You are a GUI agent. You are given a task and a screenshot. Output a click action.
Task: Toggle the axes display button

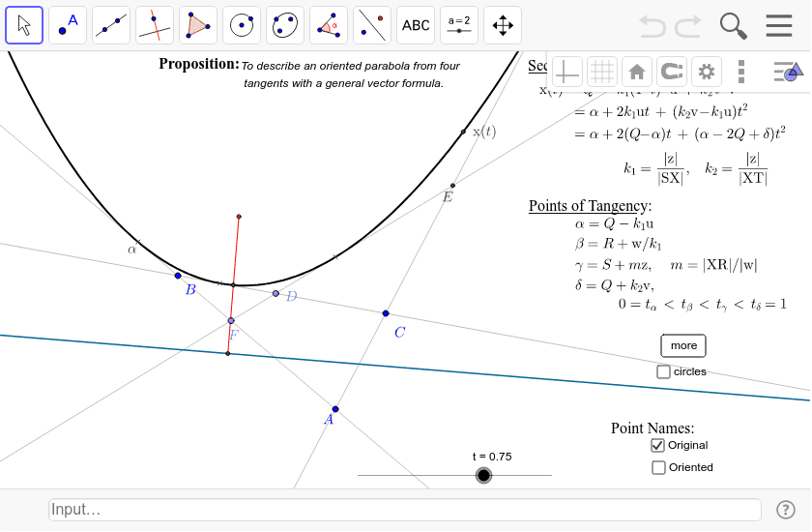tap(567, 72)
